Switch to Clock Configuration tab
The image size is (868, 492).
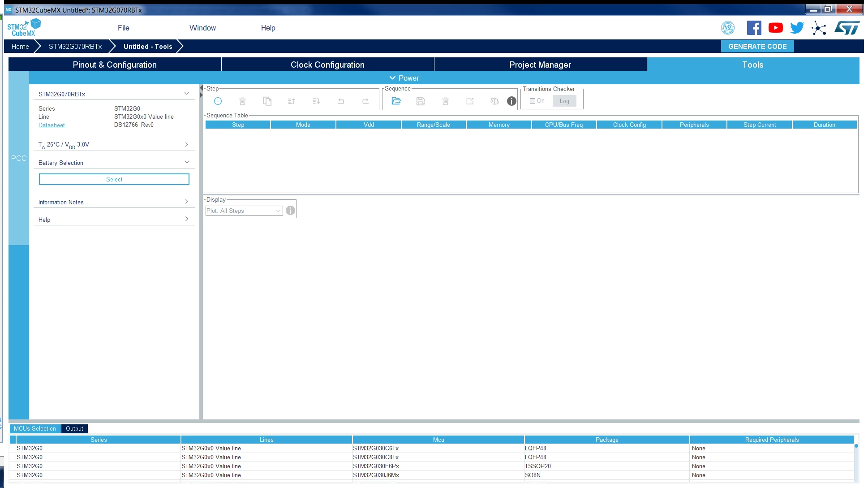[x=327, y=65]
